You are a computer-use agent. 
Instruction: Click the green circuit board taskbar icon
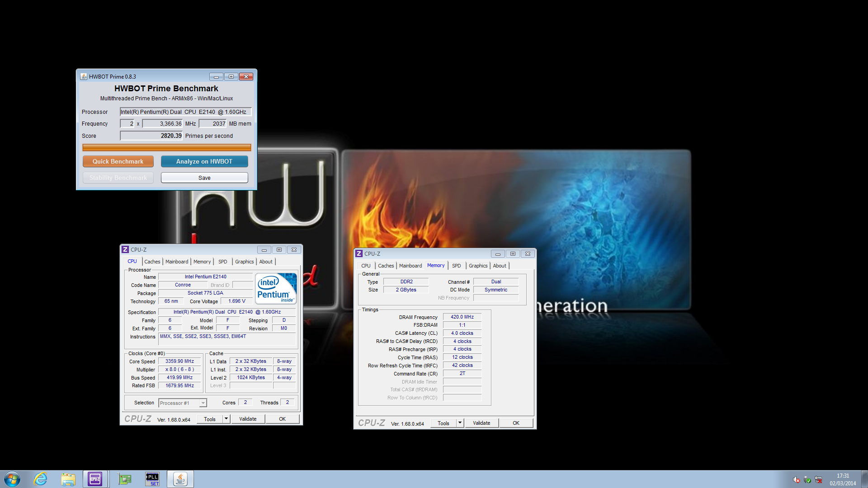[124, 479]
